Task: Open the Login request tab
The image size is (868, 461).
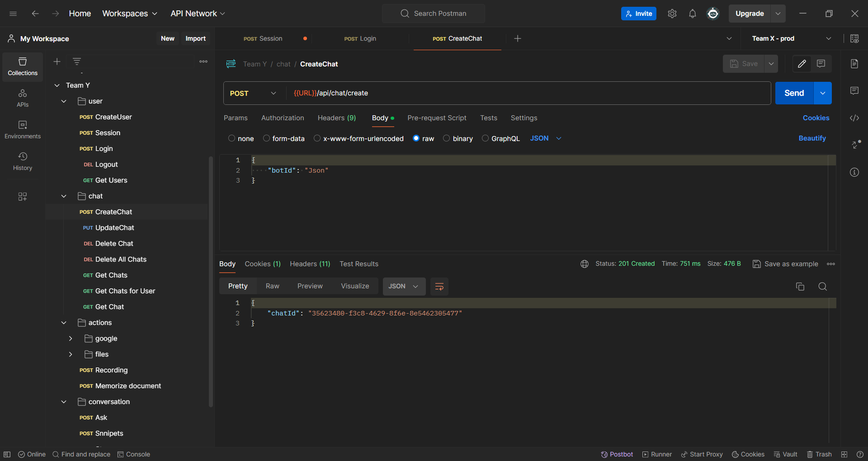Action: pyautogui.click(x=360, y=38)
